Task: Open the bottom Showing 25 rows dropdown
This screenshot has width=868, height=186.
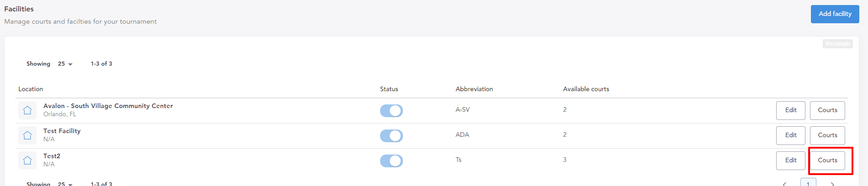Action: click(x=65, y=184)
